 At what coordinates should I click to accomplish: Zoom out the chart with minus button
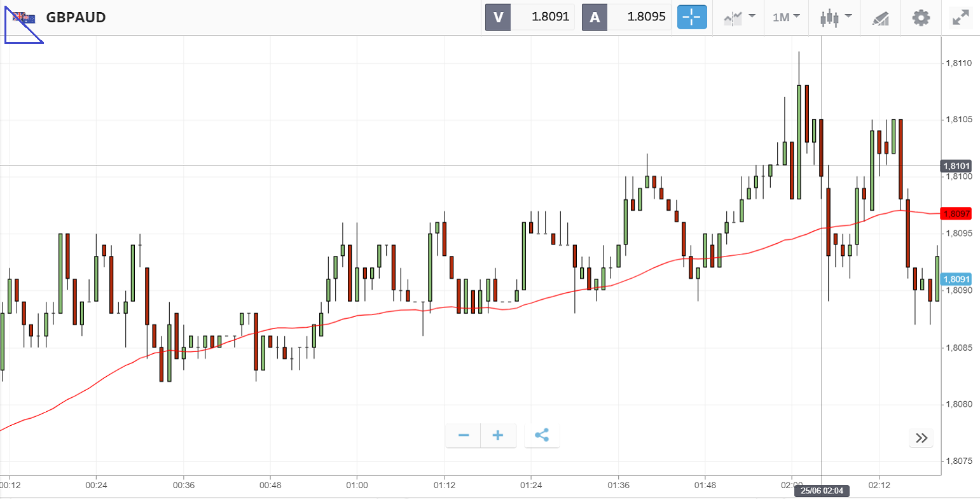(464, 435)
